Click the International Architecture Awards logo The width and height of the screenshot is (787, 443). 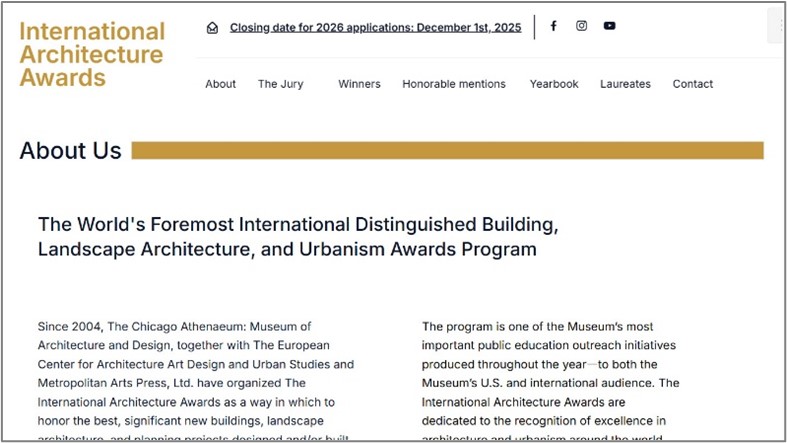(92, 55)
